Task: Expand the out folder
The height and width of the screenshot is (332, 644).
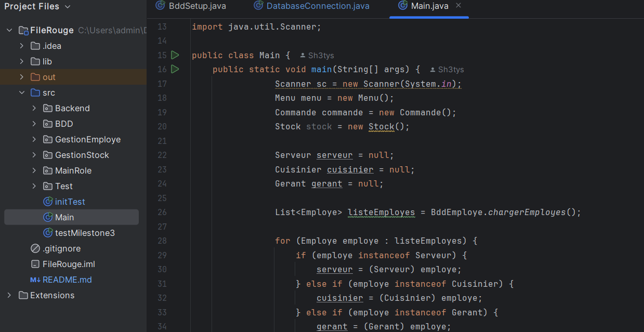Action: (x=21, y=77)
